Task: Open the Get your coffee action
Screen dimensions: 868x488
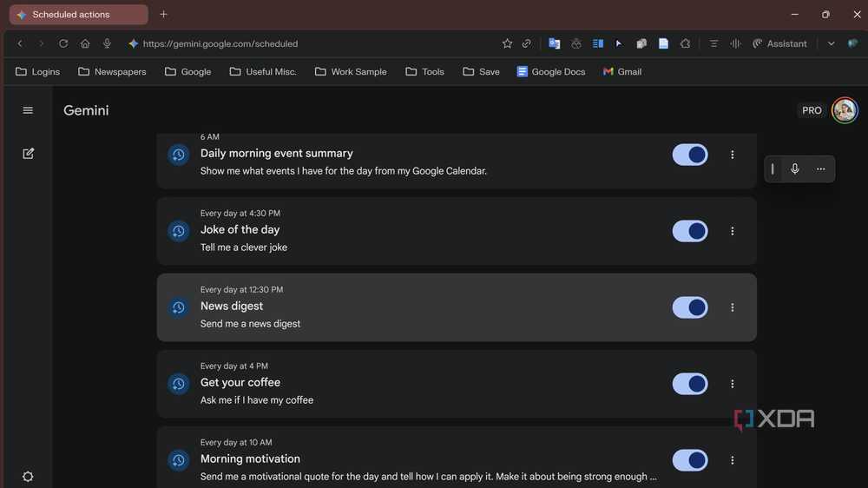Action: (x=457, y=384)
